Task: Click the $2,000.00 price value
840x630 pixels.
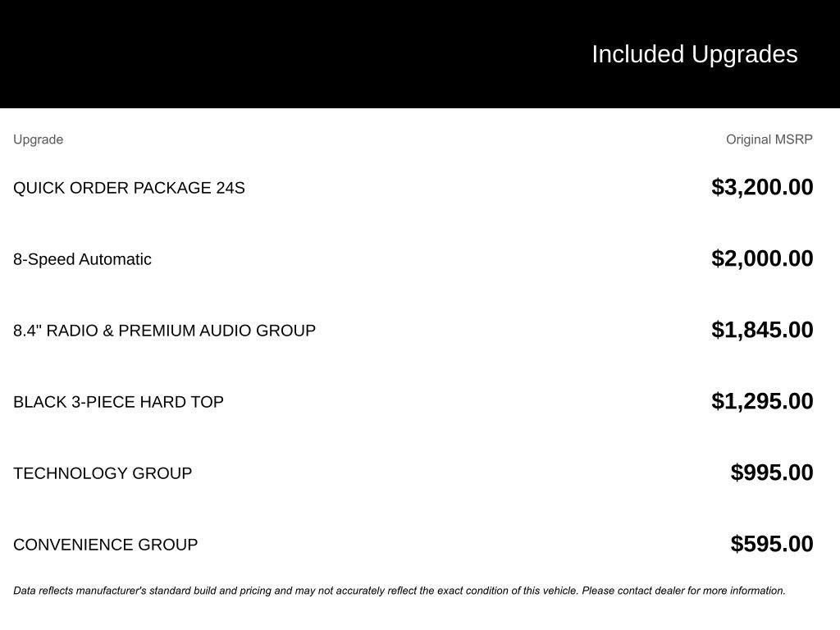Action: [762, 258]
